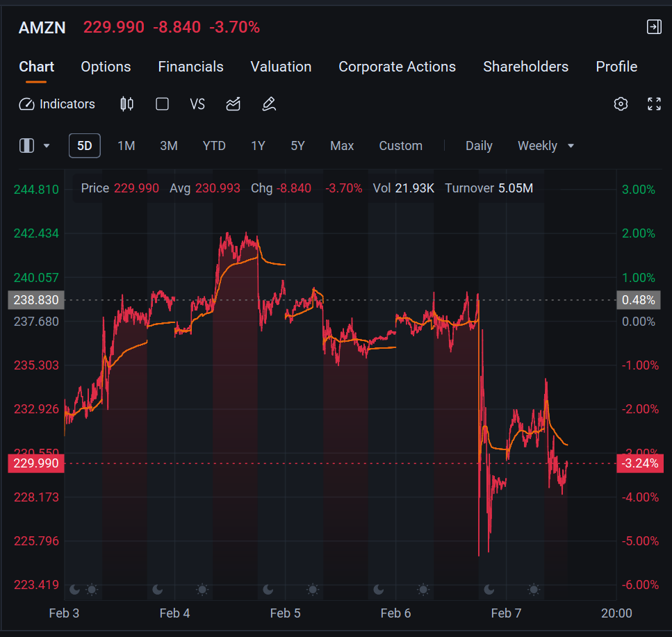Click the collapse panel arrow icon
The width and height of the screenshot is (672, 637).
[x=654, y=27]
